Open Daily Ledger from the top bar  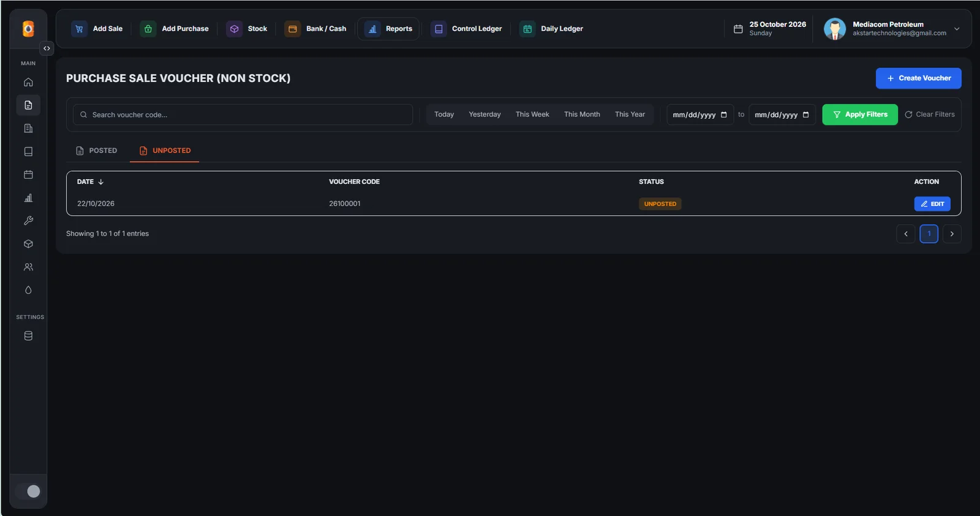551,29
